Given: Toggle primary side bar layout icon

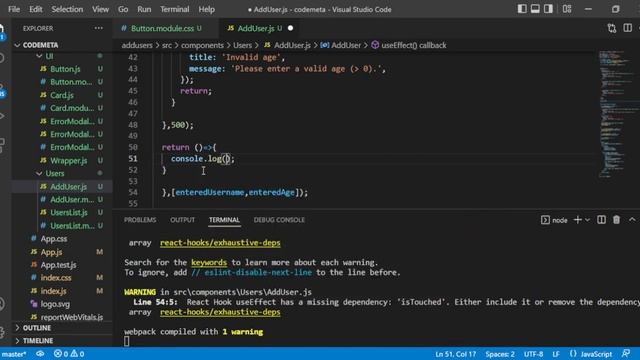Looking at the screenshot, I should point(522,9).
